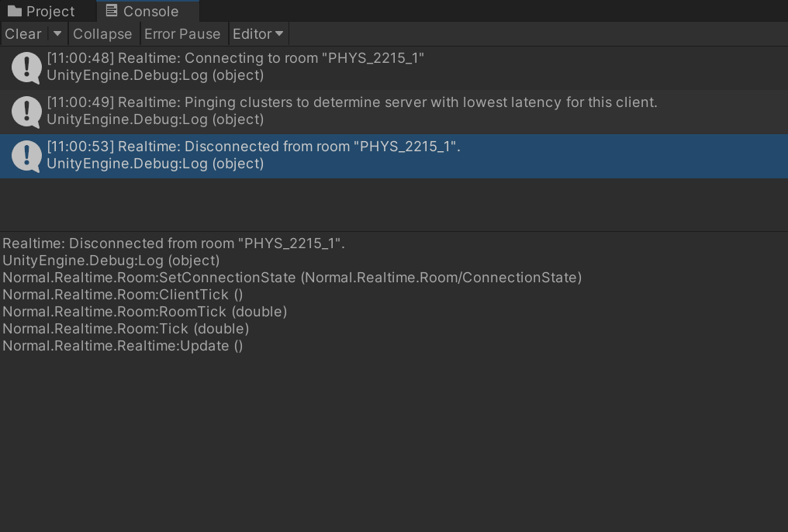
Task: Click the Realtime:Update stack trace line
Action: (123, 346)
